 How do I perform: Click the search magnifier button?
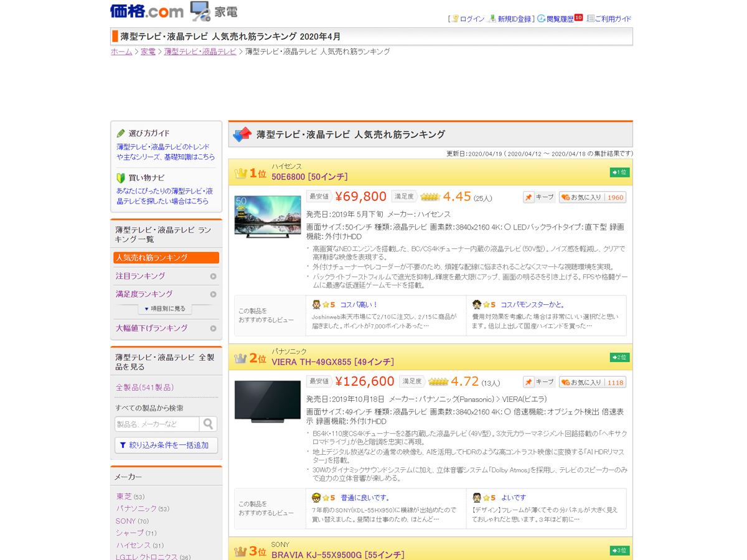coord(209,424)
